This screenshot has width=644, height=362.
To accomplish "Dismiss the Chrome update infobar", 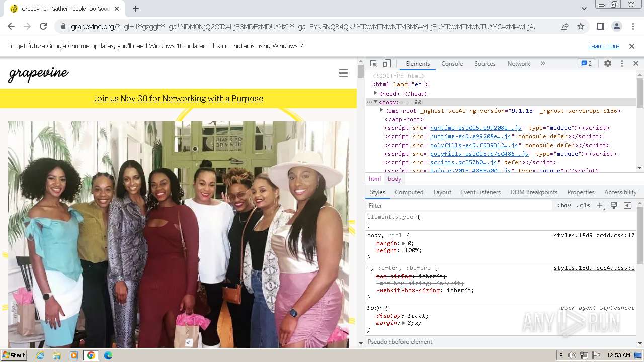I will pyautogui.click(x=632, y=46).
